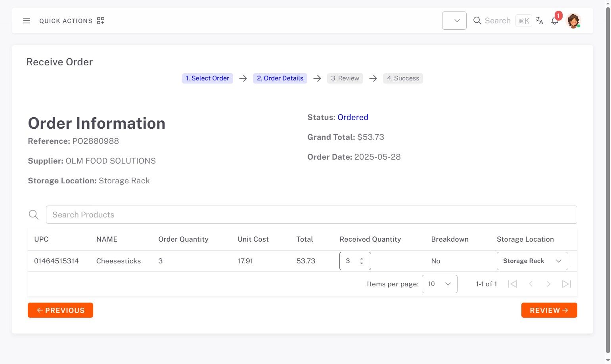
Task: Expand the empty header dropdown
Action: pos(454,21)
